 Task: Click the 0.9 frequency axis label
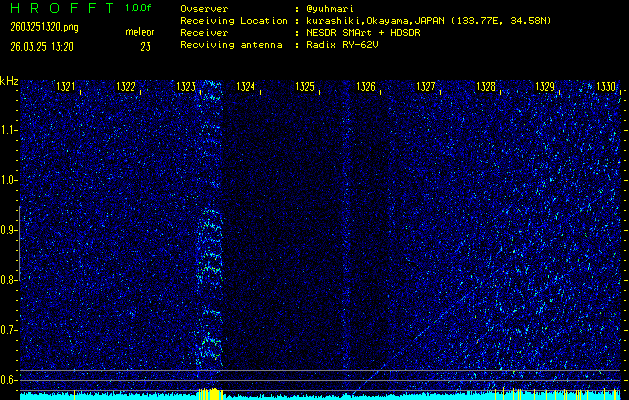[10, 230]
